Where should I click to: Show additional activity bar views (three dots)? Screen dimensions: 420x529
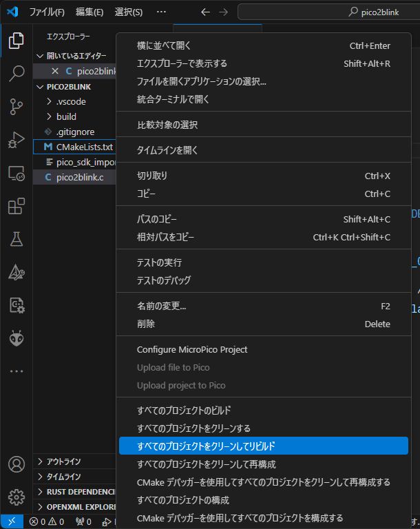[x=17, y=371]
